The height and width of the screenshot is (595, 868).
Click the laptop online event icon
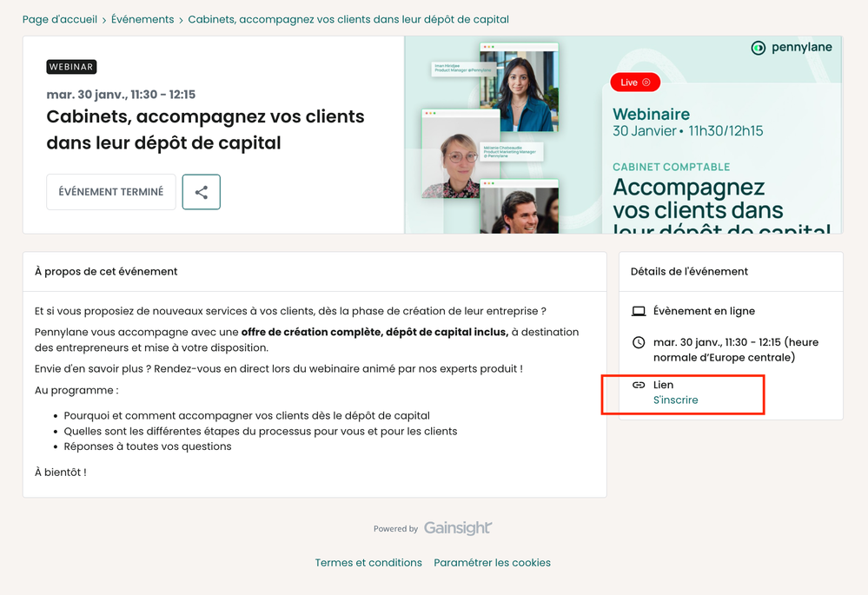point(639,311)
